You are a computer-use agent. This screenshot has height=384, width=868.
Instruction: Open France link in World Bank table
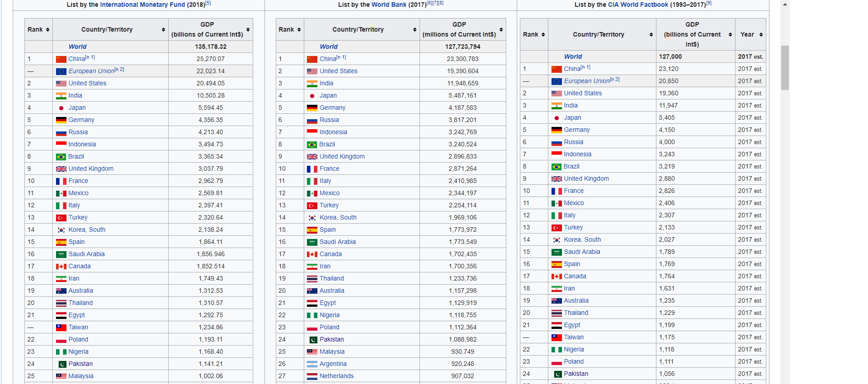click(329, 169)
